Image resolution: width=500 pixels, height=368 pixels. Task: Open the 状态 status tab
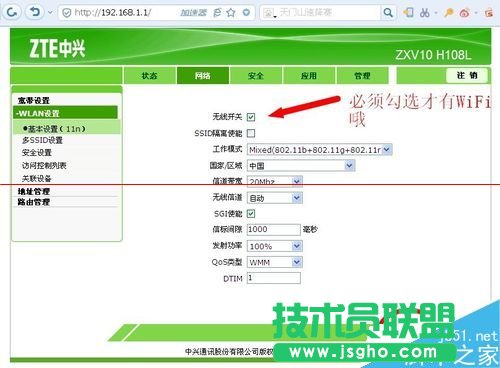[149, 76]
